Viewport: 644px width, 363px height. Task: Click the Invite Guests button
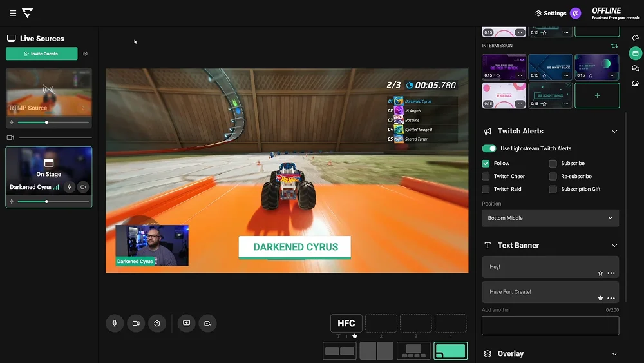pos(41,54)
